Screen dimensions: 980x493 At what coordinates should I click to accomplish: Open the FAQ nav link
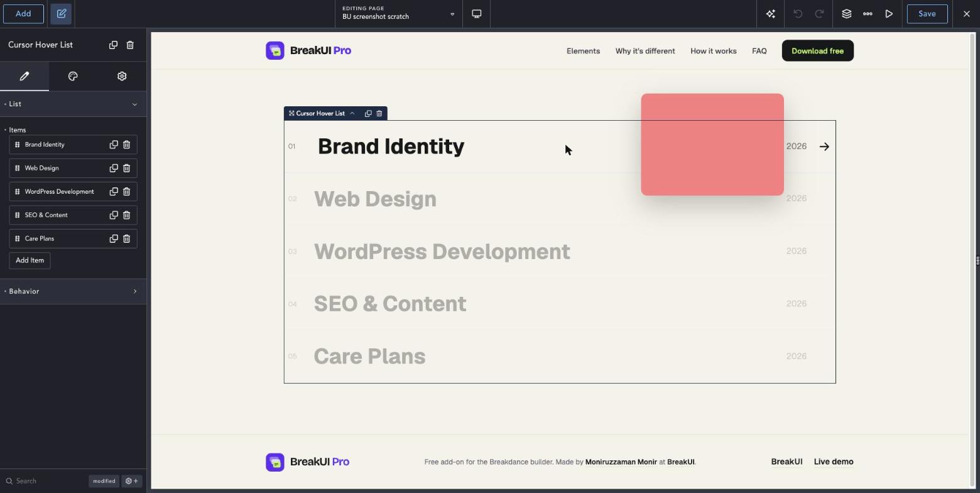click(759, 51)
